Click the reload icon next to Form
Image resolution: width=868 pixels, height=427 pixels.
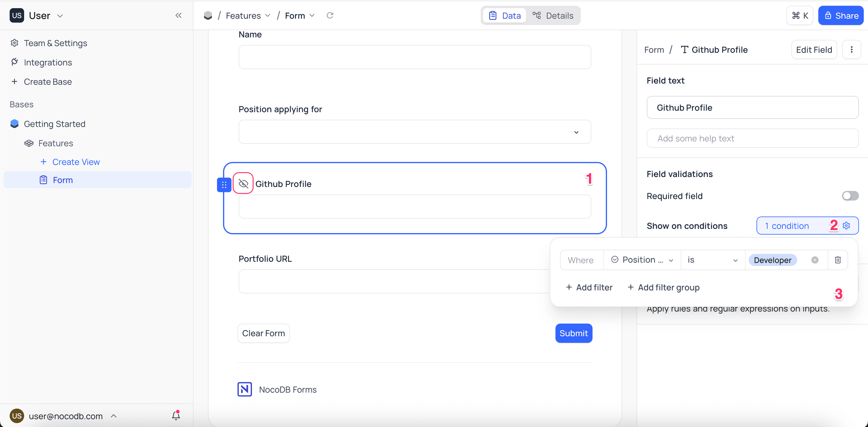tap(330, 15)
